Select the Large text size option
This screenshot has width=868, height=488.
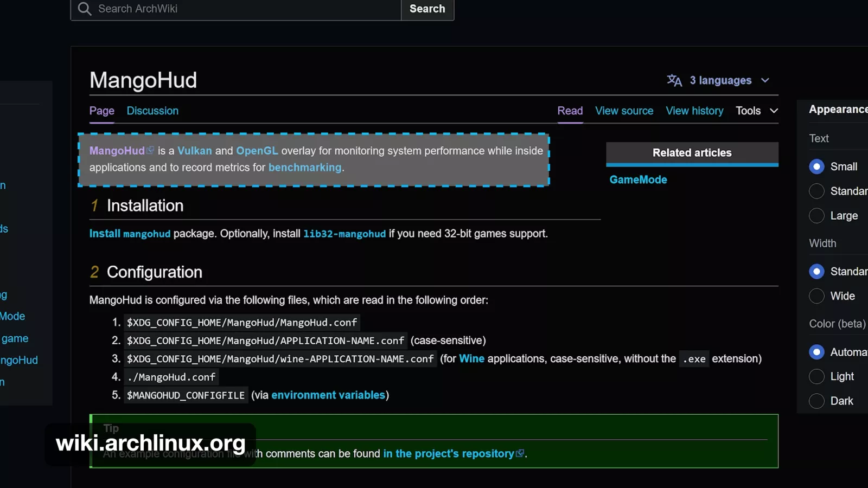(816, 216)
